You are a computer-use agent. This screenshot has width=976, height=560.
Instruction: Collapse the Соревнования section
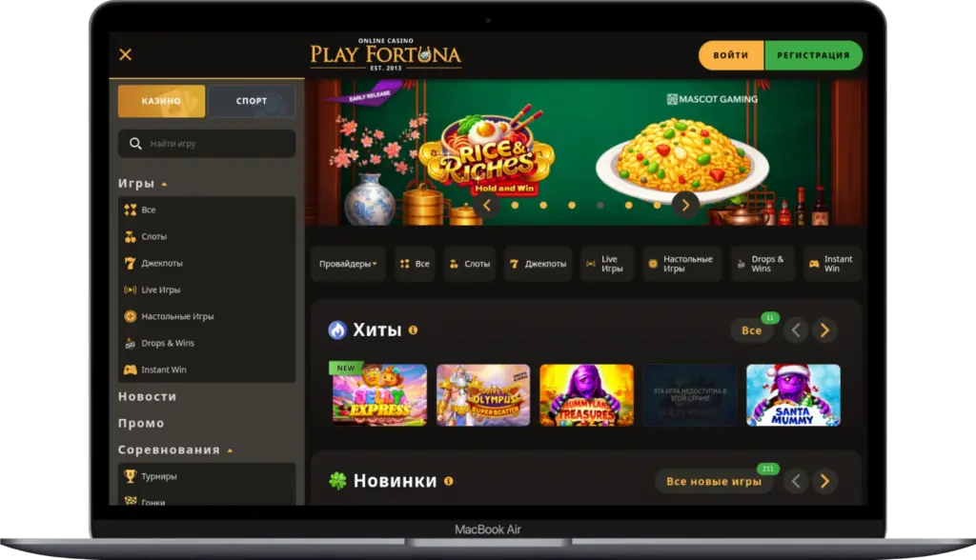230,450
